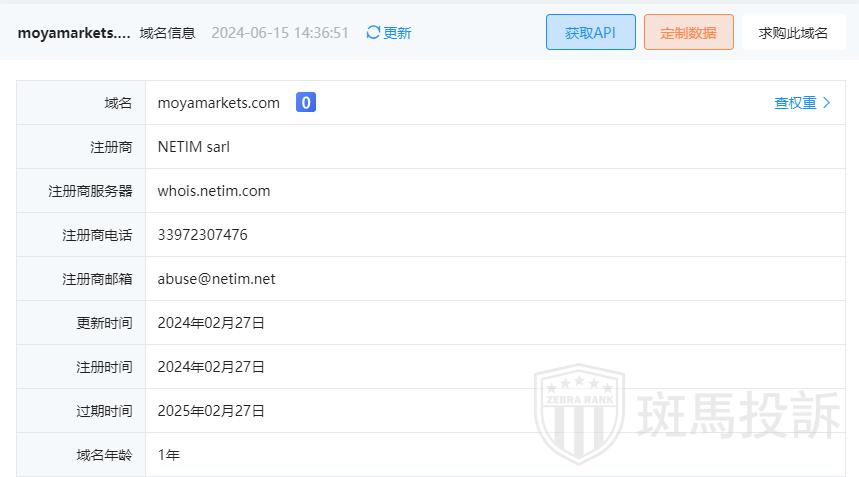Click the 注册时间 row label

(104, 366)
